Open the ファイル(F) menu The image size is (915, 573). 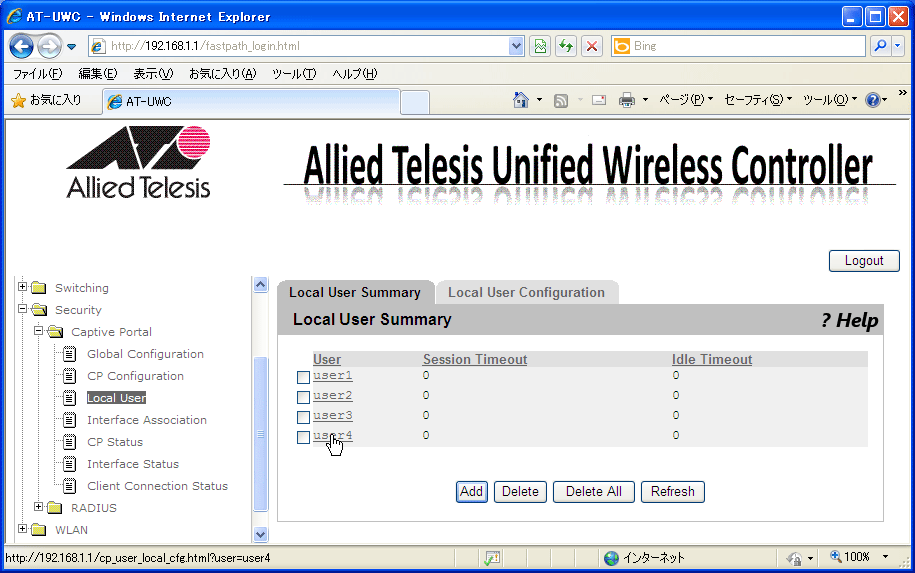(x=37, y=74)
